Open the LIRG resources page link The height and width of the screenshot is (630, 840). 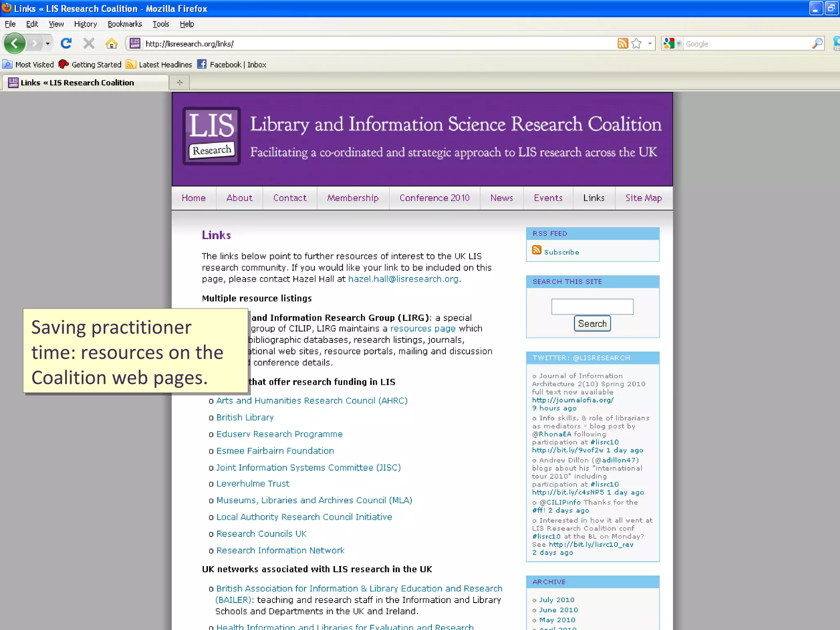tap(423, 329)
